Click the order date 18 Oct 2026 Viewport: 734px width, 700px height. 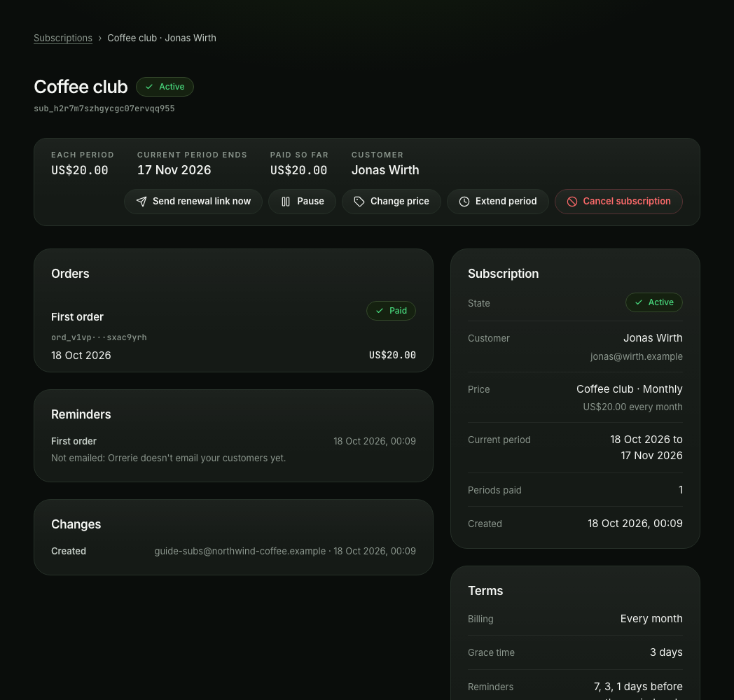[x=81, y=356]
